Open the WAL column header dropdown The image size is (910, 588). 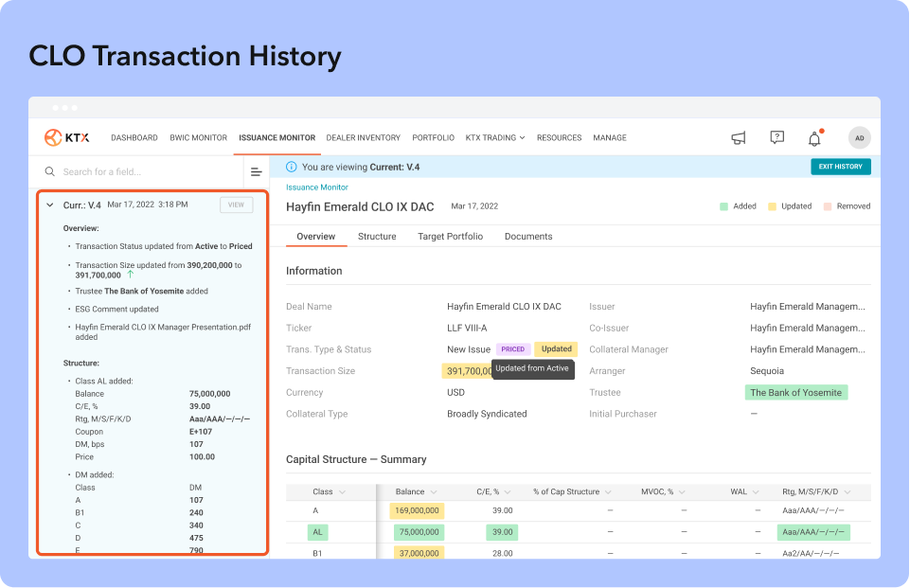pyautogui.click(x=756, y=492)
